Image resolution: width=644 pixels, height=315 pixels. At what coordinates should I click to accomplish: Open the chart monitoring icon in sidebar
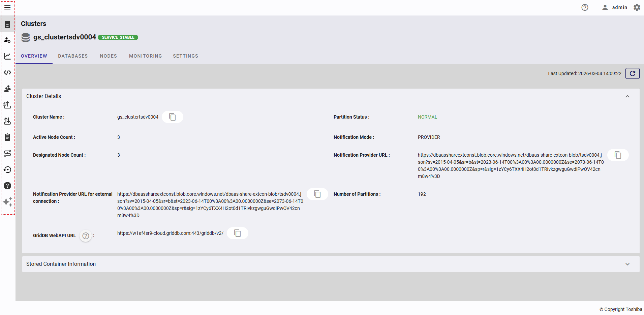[x=7, y=56]
